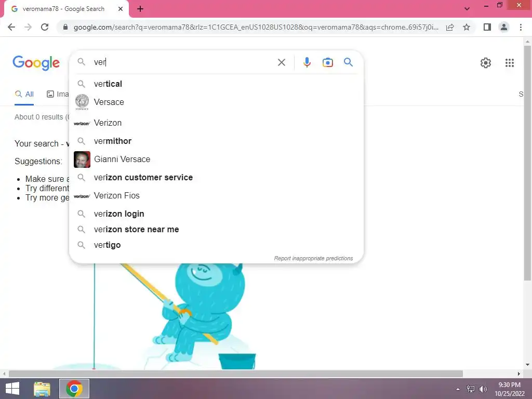Open a new tab with the plus button

pyautogui.click(x=140, y=9)
